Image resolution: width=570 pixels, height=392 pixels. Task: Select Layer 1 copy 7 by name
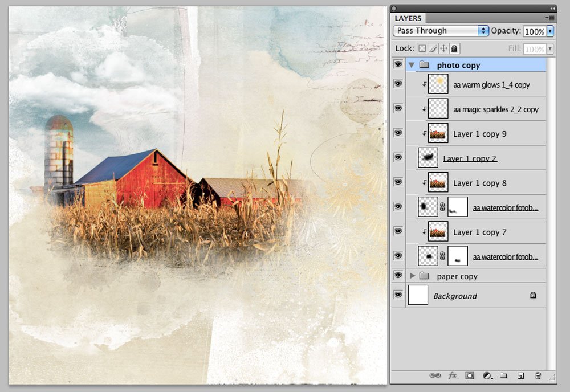479,232
